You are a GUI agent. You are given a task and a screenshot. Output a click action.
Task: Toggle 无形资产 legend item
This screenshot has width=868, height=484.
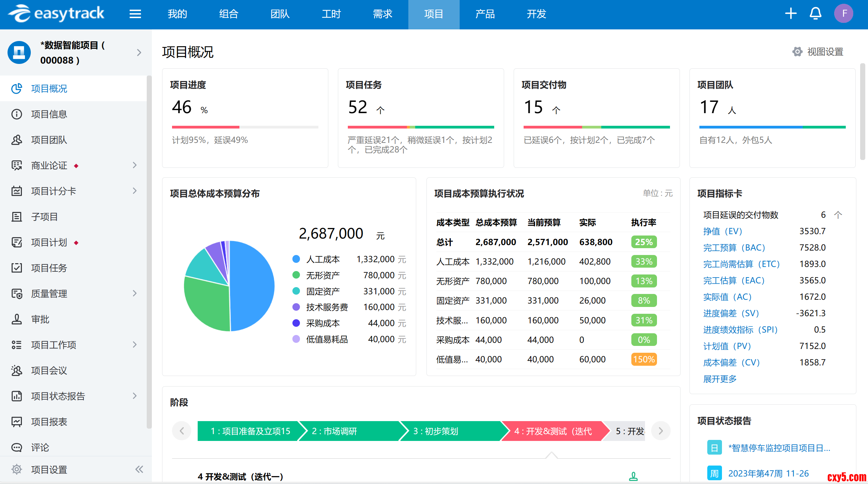(323, 275)
